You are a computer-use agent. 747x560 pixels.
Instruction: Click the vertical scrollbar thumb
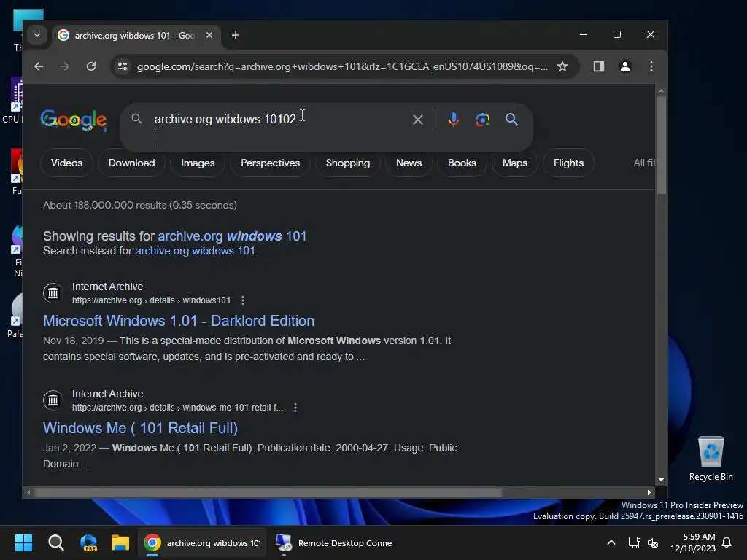point(661,144)
